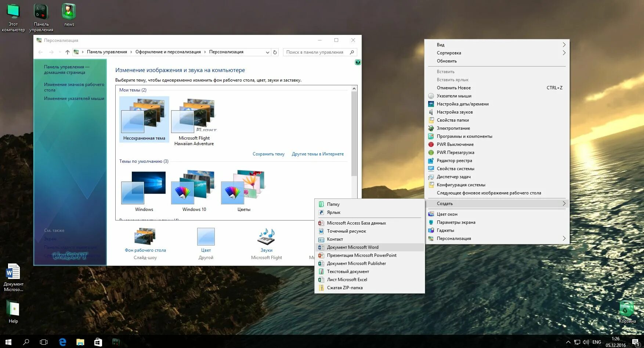Select the Несохраненная тема thumbnail

click(x=144, y=119)
